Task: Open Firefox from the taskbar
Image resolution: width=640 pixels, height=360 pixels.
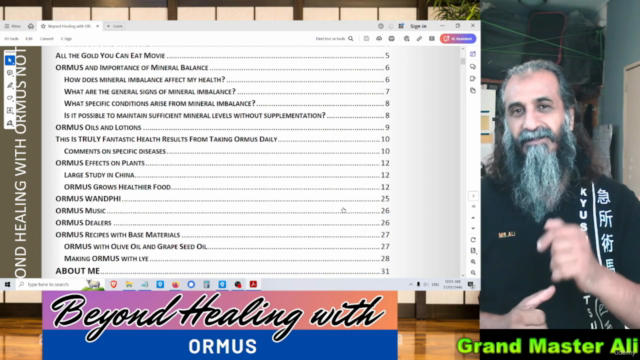Action: (x=176, y=284)
